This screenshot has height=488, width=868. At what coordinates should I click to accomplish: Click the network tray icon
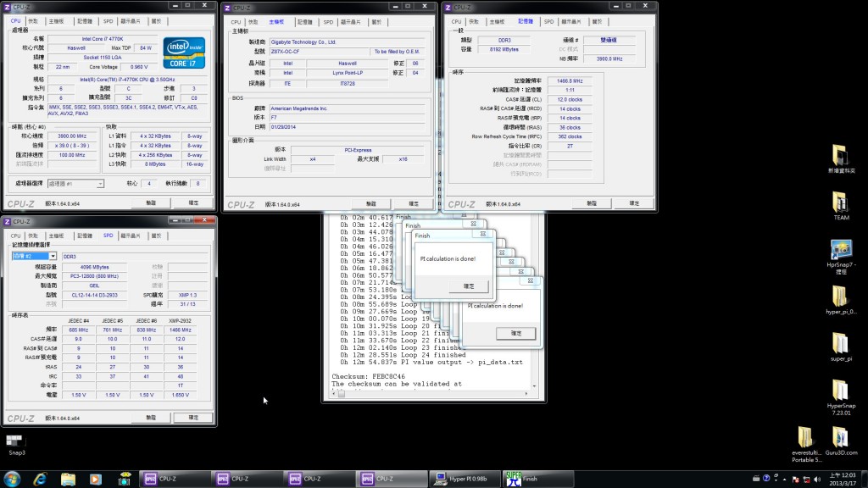[x=807, y=480]
